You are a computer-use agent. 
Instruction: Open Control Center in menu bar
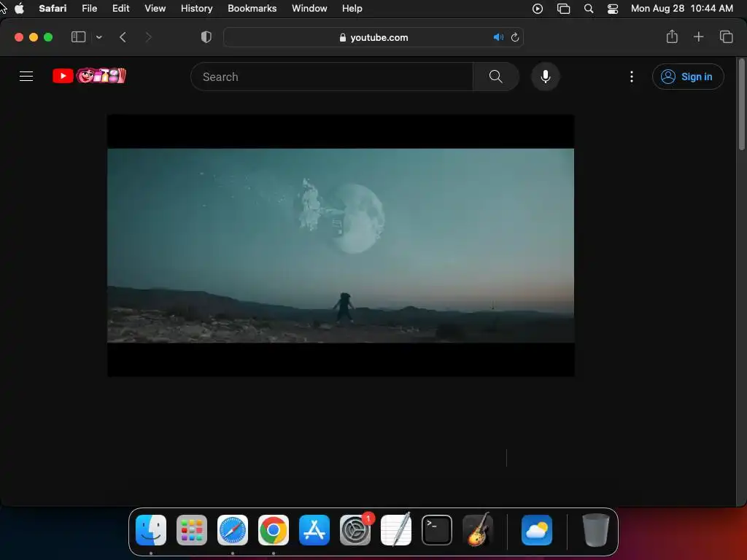click(613, 9)
